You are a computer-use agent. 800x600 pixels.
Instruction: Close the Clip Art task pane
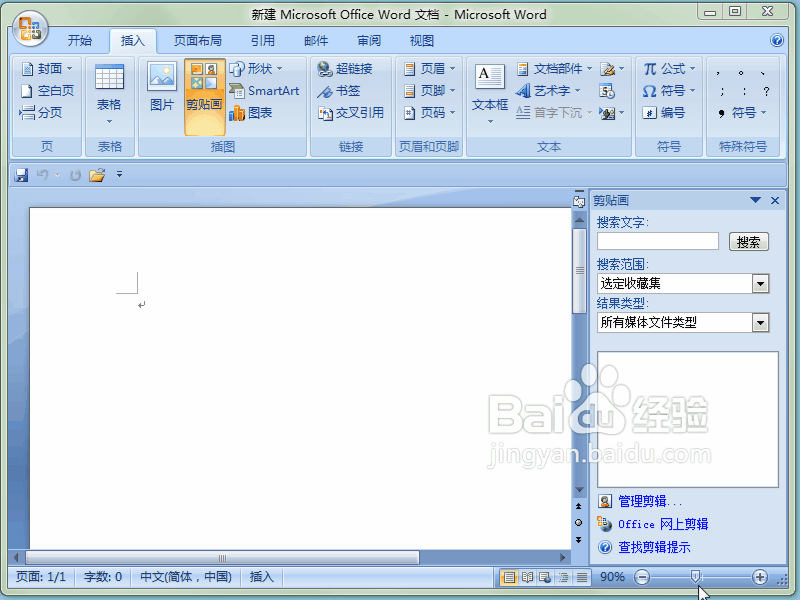(775, 201)
